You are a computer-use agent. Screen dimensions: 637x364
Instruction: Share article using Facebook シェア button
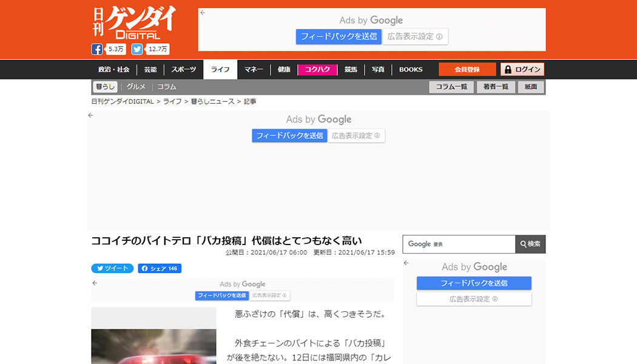point(160,268)
